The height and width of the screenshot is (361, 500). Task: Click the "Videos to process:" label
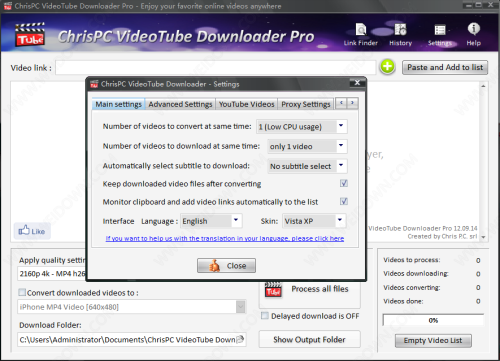(412, 260)
